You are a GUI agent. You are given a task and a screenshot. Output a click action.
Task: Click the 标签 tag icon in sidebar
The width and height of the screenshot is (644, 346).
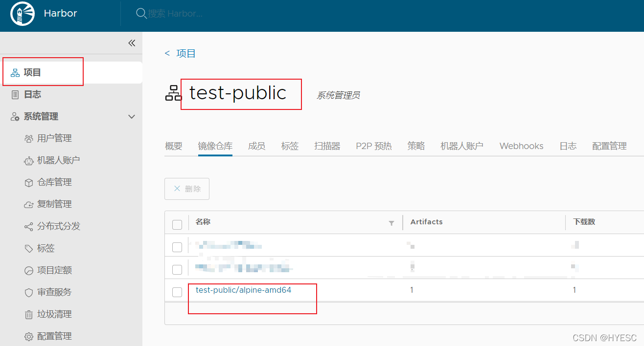point(28,249)
